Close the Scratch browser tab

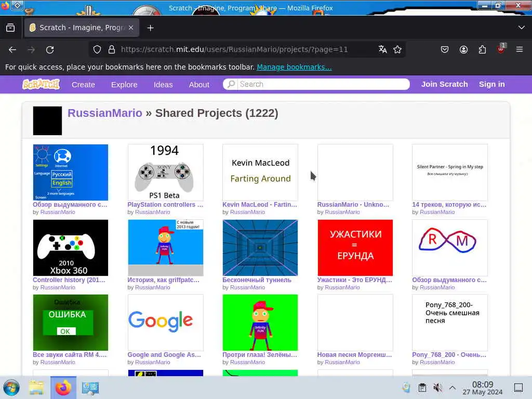point(131,28)
